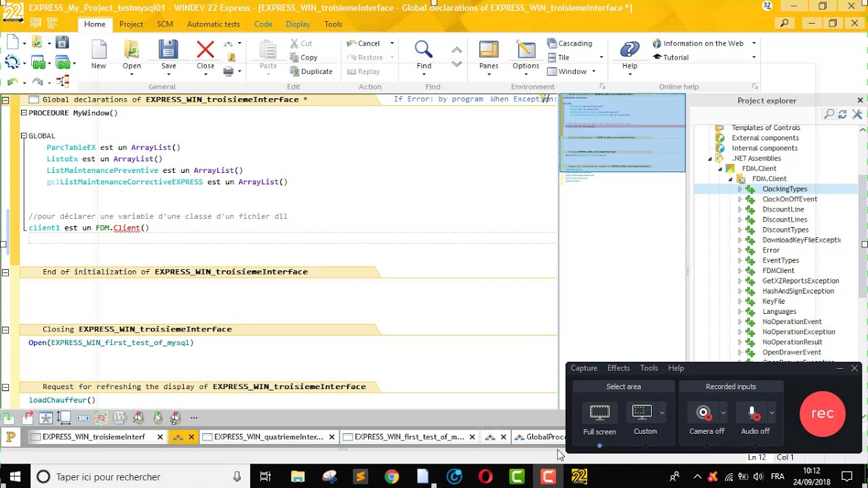Open the EXPRESS_WIN_first_test_of_m document tab
Image resolution: width=868 pixels, height=488 pixels.
410,437
